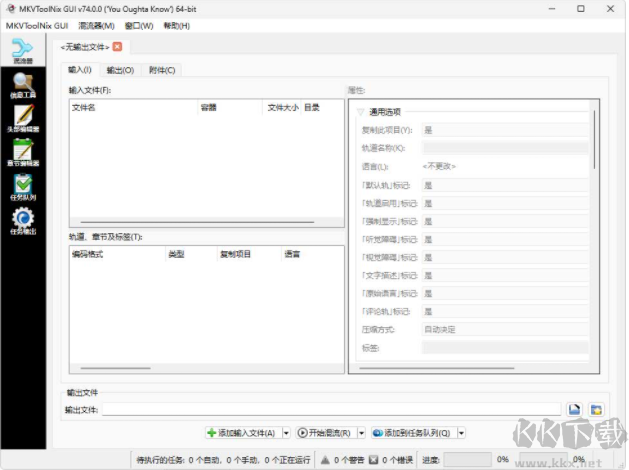
Task: Open the 帮助(H) menu
Action: pyautogui.click(x=177, y=26)
